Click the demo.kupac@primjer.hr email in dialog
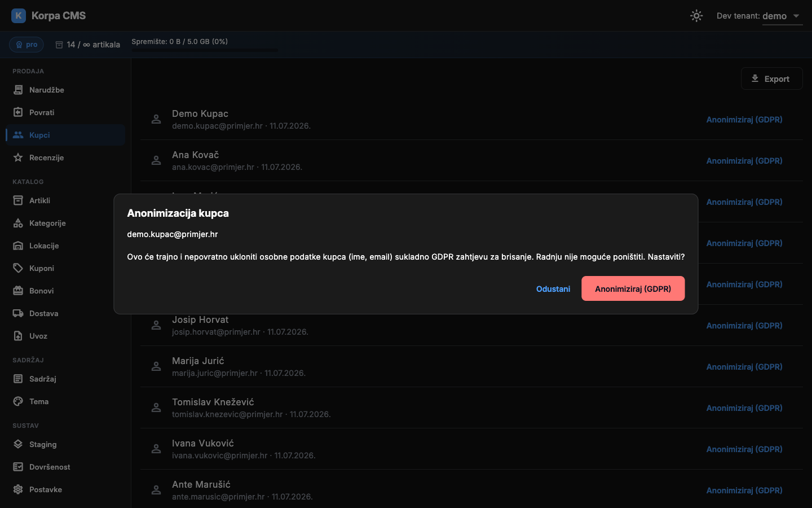This screenshot has height=508, width=812. pos(173,234)
